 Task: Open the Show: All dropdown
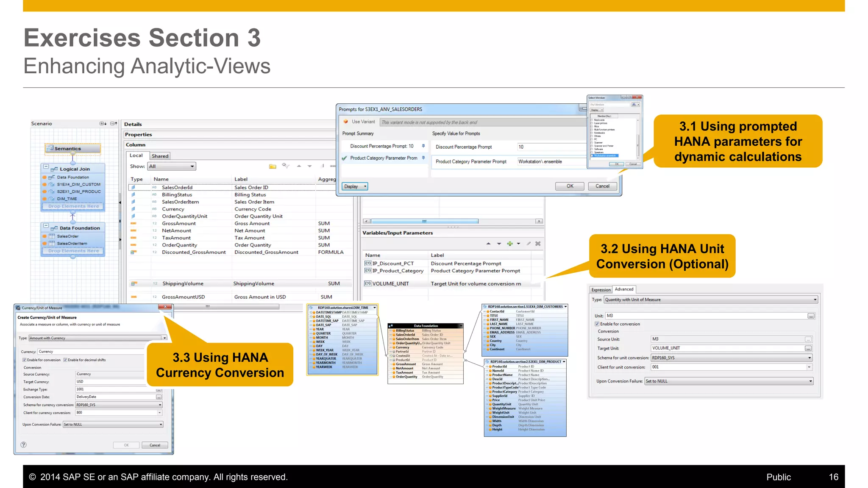pos(172,166)
